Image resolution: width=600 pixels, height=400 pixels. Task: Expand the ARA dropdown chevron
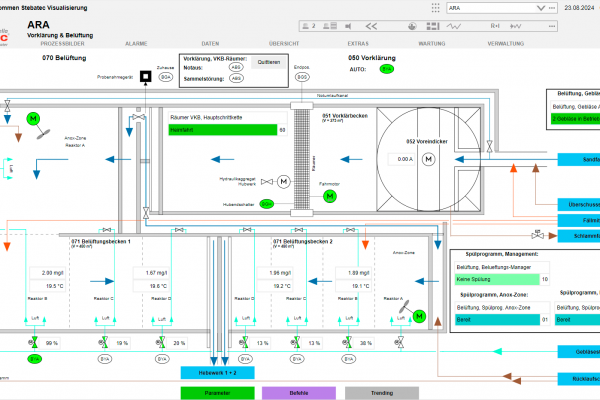tap(541, 8)
